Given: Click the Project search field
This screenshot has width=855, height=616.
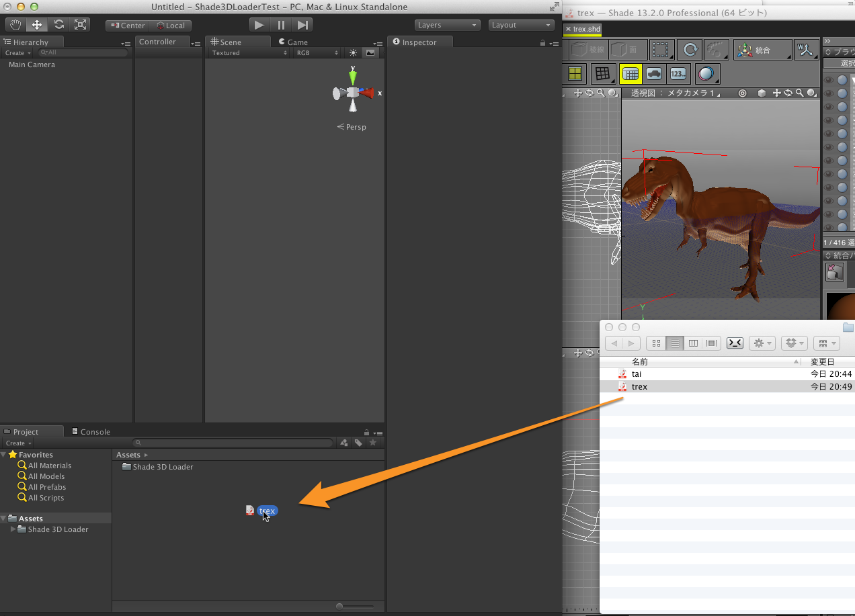Looking at the screenshot, I should click(x=233, y=443).
